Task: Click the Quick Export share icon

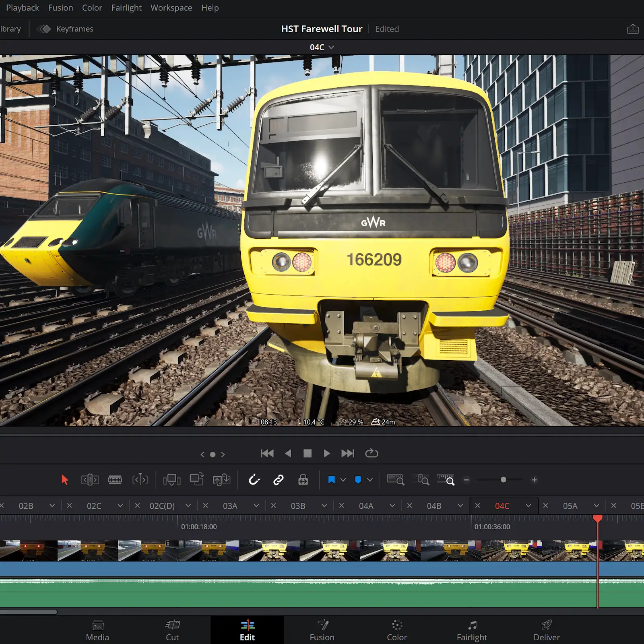Action: (633, 29)
